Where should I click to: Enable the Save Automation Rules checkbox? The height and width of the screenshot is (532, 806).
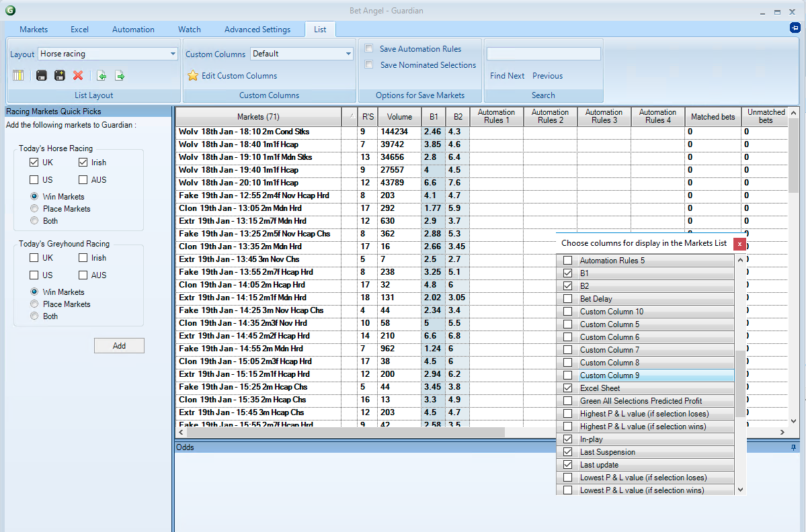(x=369, y=48)
